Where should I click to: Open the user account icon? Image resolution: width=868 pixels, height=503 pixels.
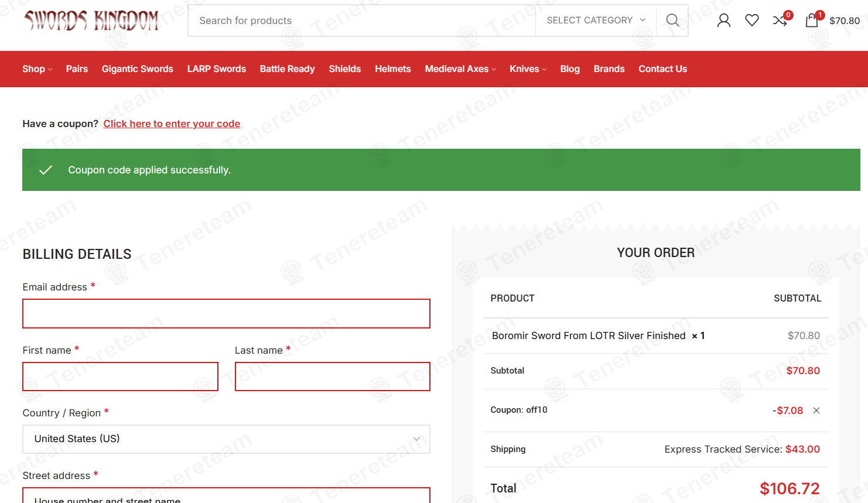(724, 20)
